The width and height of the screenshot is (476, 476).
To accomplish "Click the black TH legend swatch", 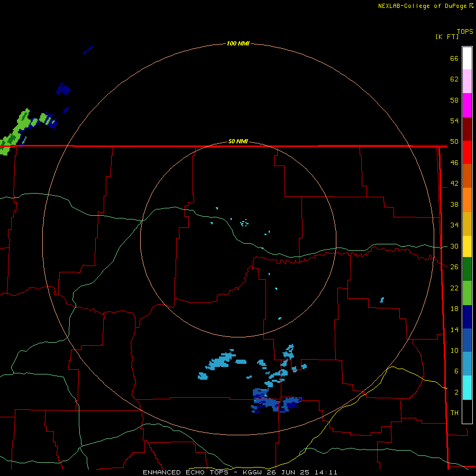I will click(467, 411).
